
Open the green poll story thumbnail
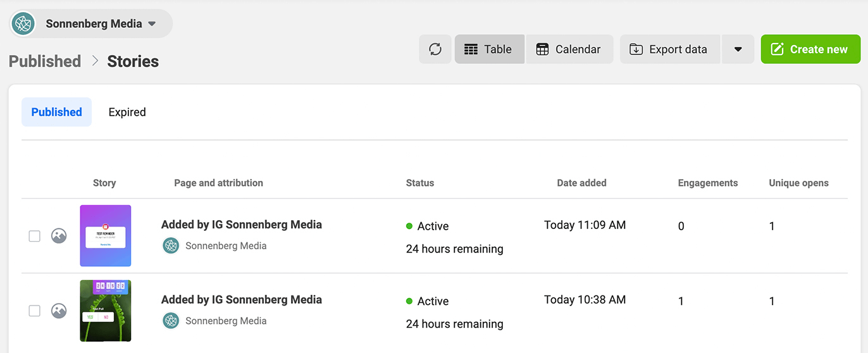point(106,311)
